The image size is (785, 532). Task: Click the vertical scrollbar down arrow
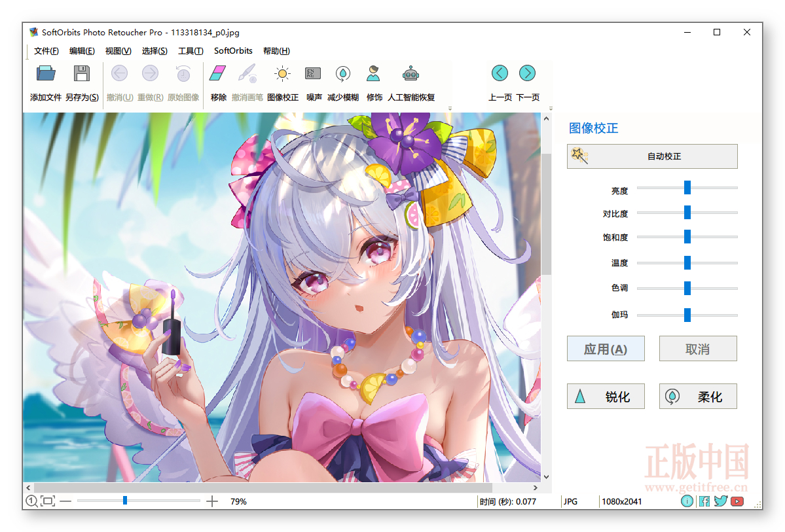click(x=546, y=477)
